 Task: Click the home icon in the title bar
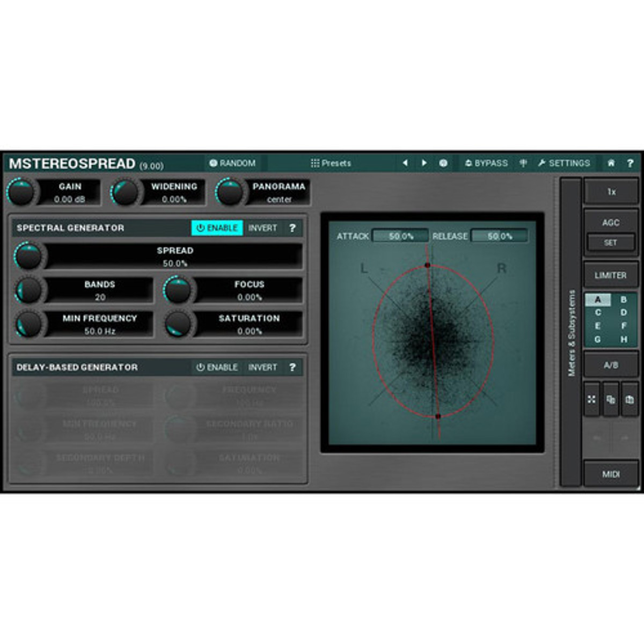611,163
